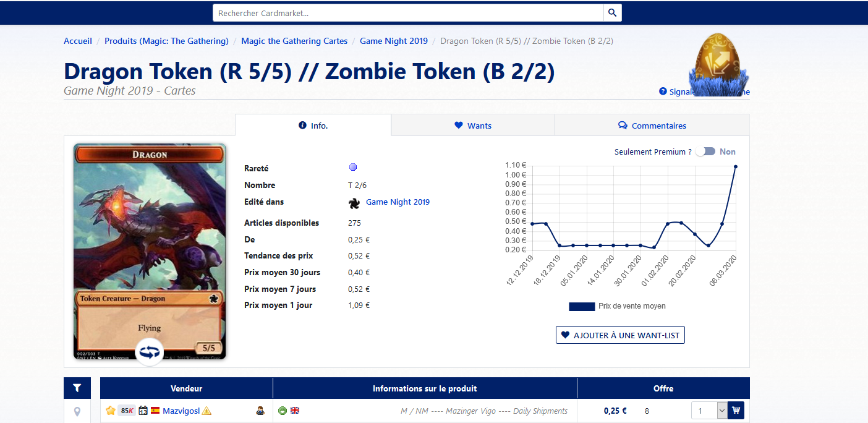Click the Dragon token card image
The width and height of the screenshot is (868, 423).
(150, 252)
